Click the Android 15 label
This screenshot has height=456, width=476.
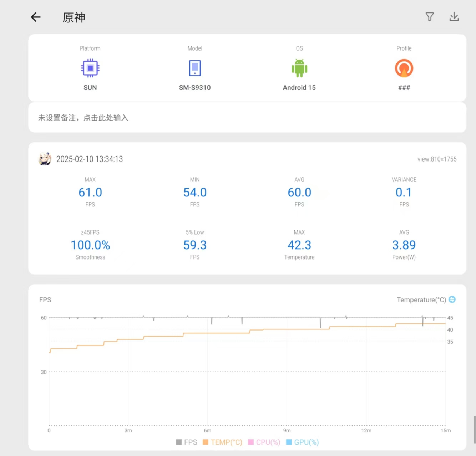click(299, 88)
